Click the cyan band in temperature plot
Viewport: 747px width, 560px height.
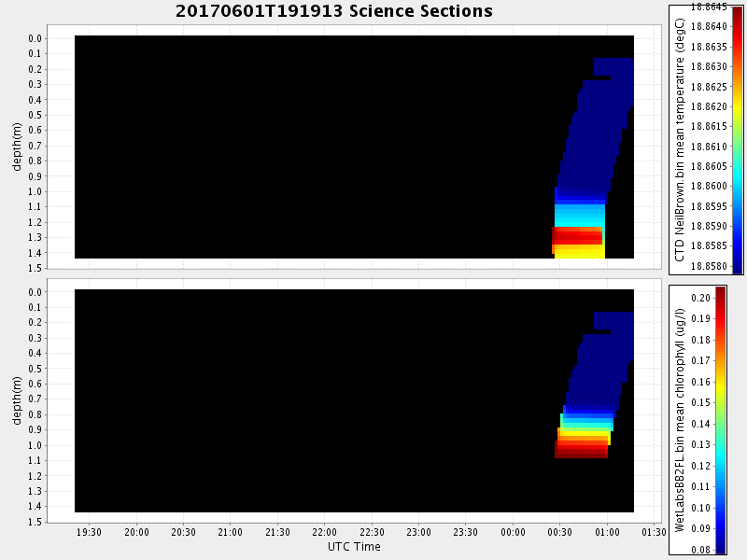click(x=579, y=215)
